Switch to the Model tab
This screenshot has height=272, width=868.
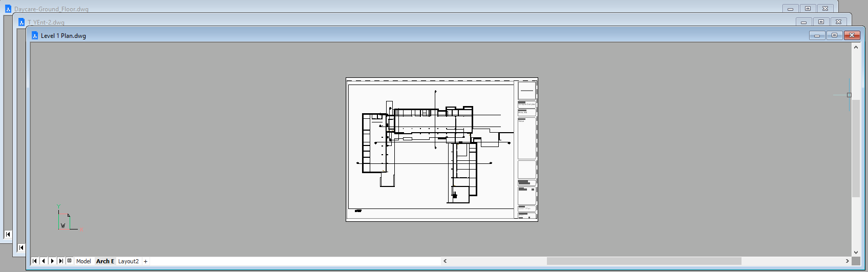pos(83,261)
